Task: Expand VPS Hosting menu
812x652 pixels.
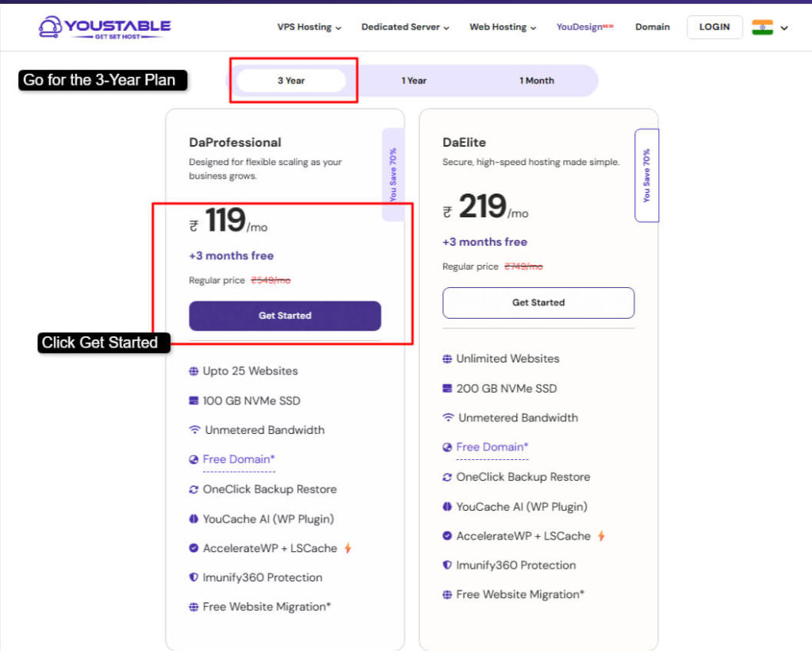Action: [x=309, y=27]
